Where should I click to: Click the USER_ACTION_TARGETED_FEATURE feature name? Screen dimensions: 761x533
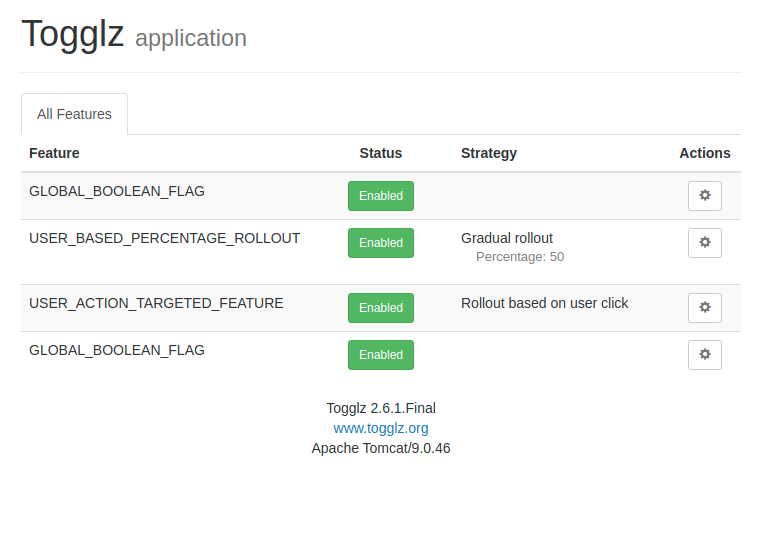pyautogui.click(x=156, y=303)
